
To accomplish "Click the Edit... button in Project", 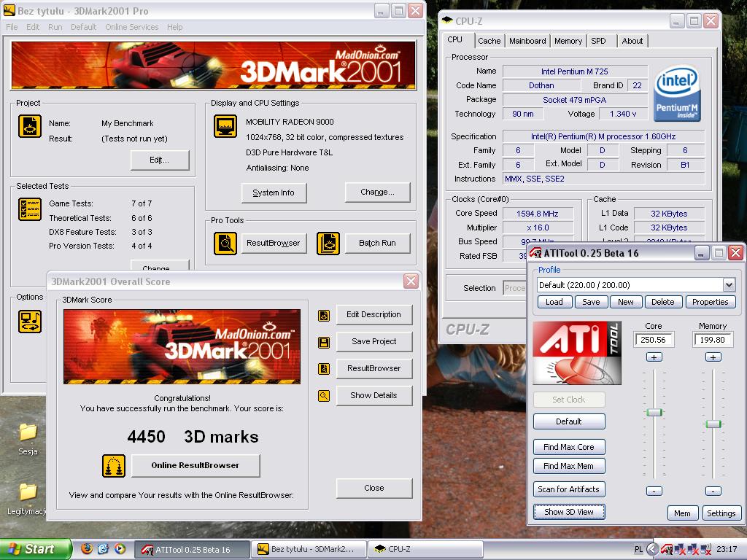I will point(160,160).
